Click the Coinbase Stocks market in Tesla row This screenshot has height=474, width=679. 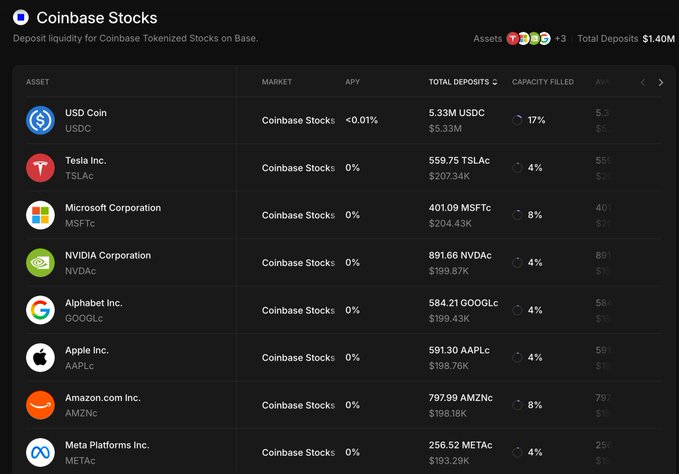coord(298,168)
